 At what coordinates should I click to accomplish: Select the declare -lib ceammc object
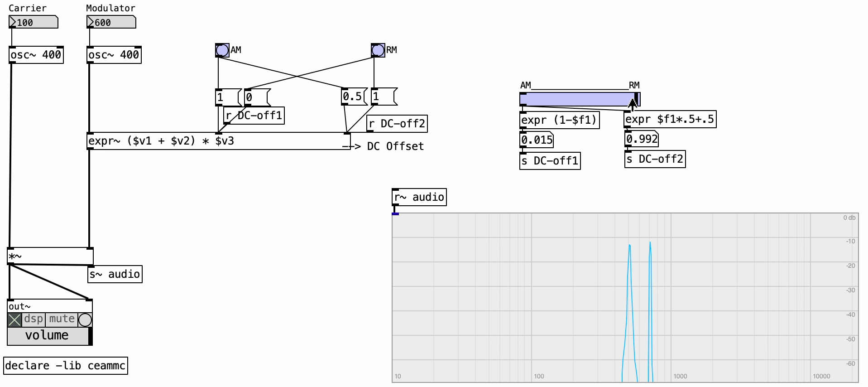pyautogui.click(x=66, y=366)
